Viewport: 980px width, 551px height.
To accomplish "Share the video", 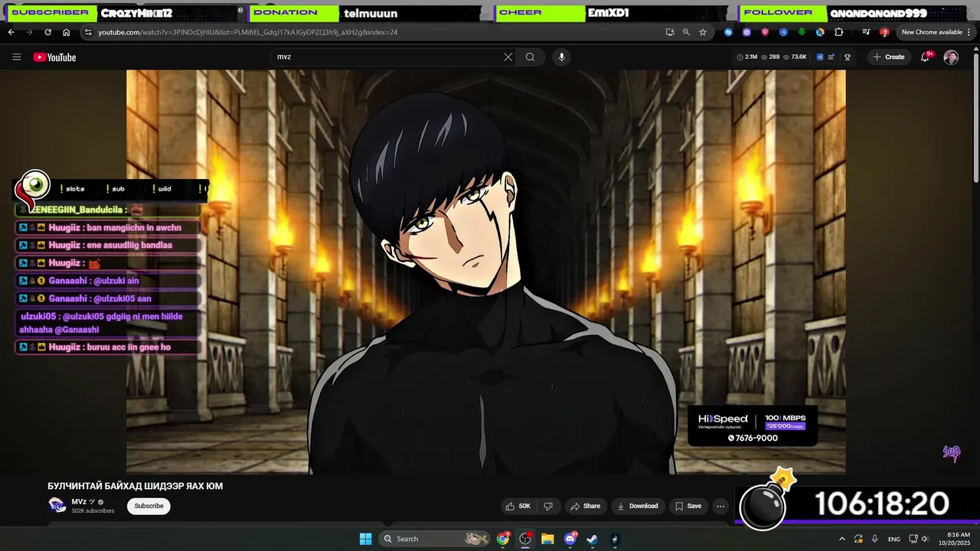I will point(586,506).
